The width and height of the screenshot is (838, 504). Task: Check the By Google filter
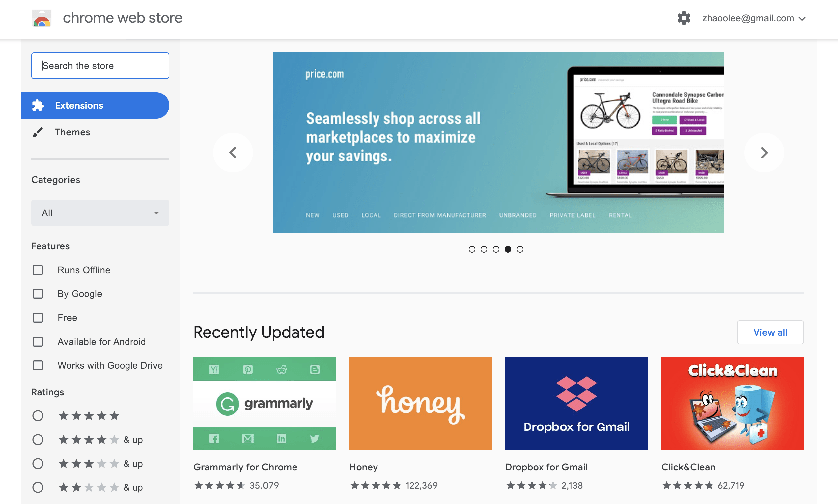38,294
